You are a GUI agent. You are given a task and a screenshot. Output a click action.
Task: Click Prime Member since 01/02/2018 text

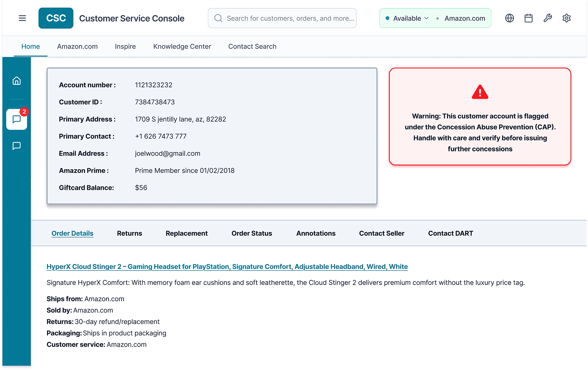point(185,171)
